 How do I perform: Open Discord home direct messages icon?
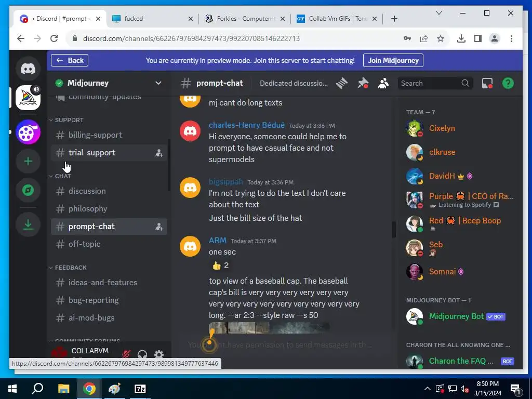click(x=28, y=69)
